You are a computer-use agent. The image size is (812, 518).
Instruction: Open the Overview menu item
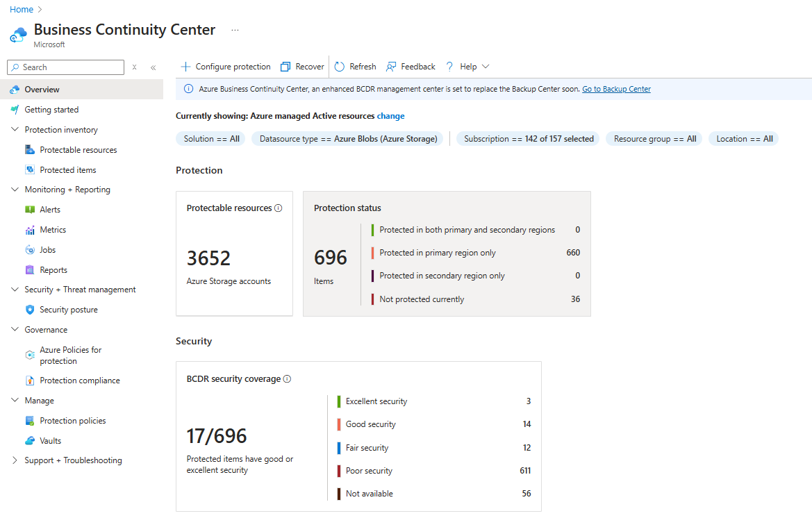pos(42,90)
